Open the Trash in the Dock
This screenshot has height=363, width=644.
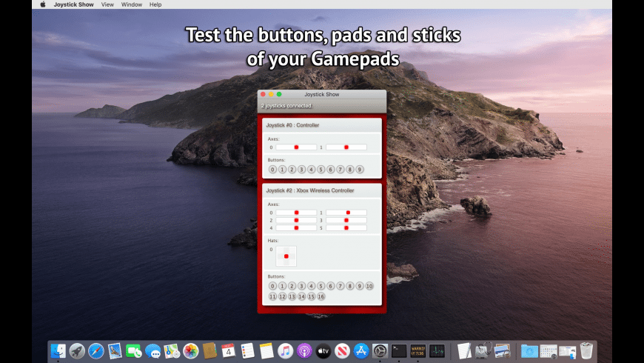point(586,351)
